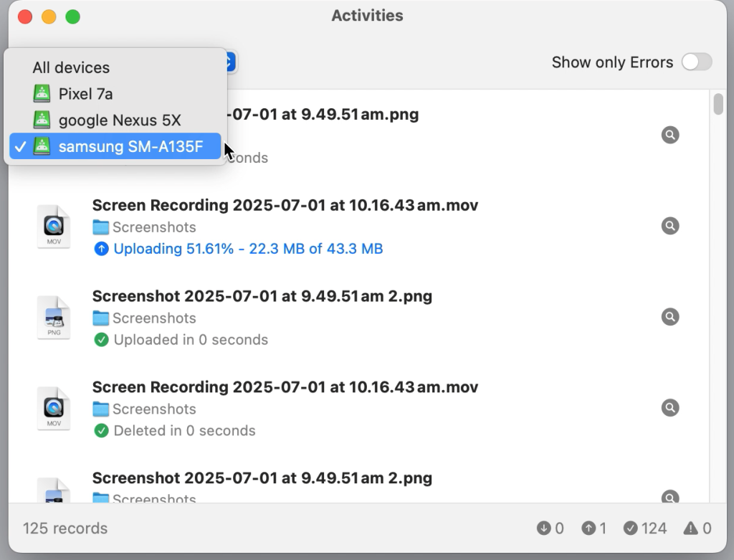734x560 pixels.
Task: Open the magnifier next to the uploading MOV file
Action: [670, 225]
